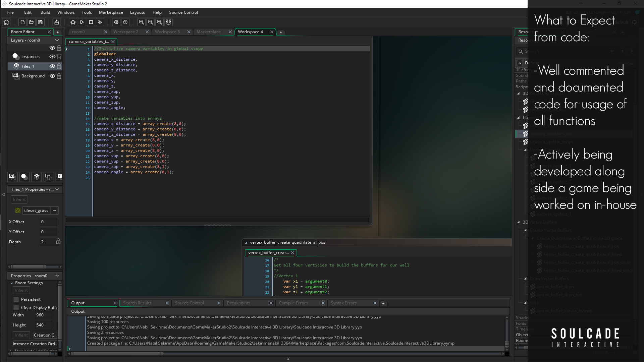Open the Marketplace menu
The height and width of the screenshot is (362, 644).
pos(111,12)
